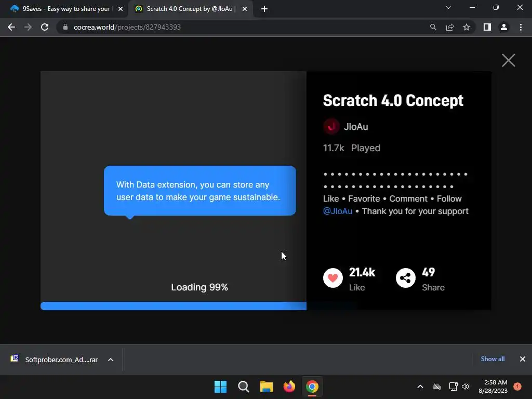Share this page from address bar
The width and height of the screenshot is (532, 399).
tap(450, 27)
